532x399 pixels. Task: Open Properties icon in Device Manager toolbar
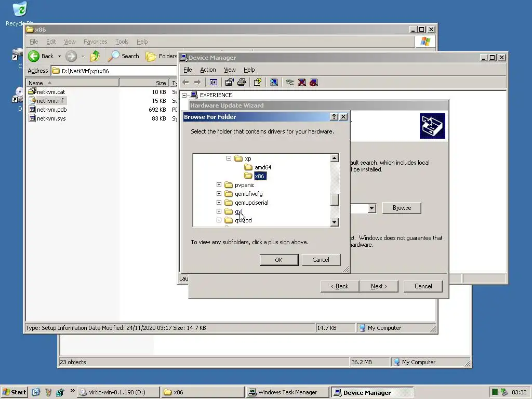point(229,82)
